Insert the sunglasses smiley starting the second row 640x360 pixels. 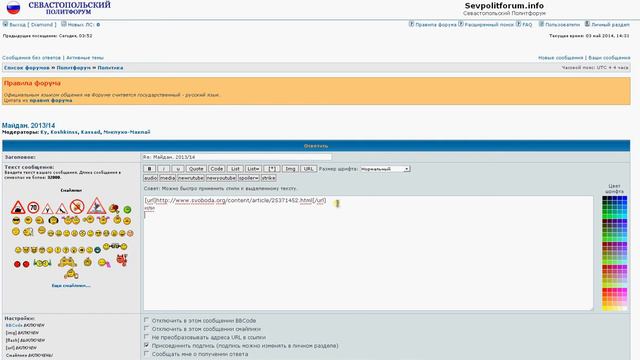click(16, 220)
